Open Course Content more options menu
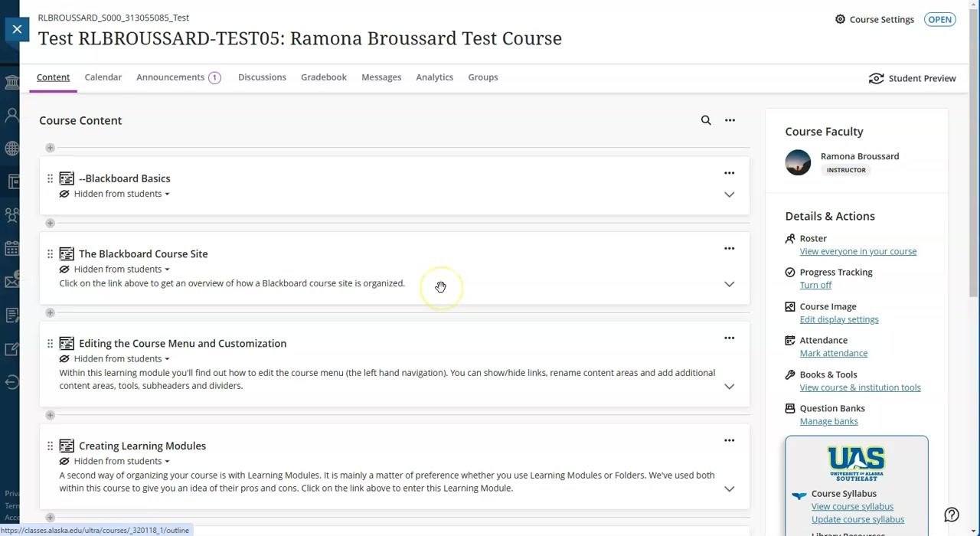980x536 pixels. point(730,120)
